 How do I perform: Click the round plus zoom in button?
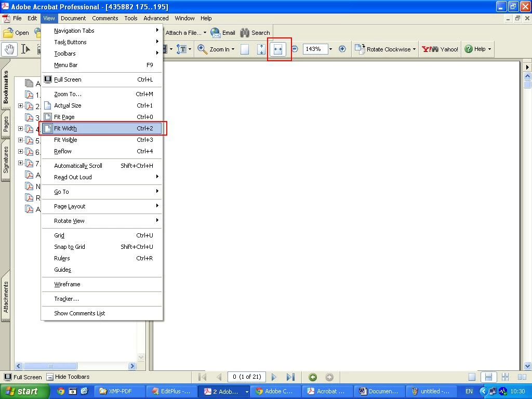tap(342, 49)
